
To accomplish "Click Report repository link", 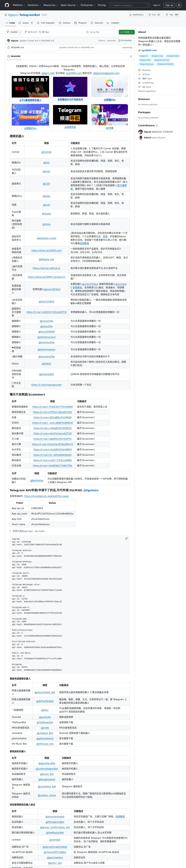I will pyautogui.click(x=147, y=91).
